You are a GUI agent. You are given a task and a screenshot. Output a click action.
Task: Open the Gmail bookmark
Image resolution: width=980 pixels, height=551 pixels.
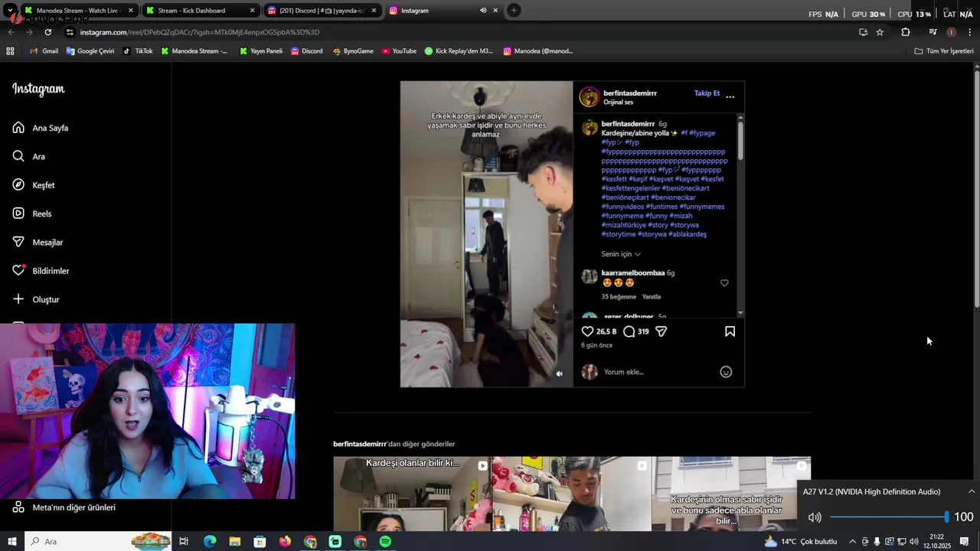(x=44, y=51)
